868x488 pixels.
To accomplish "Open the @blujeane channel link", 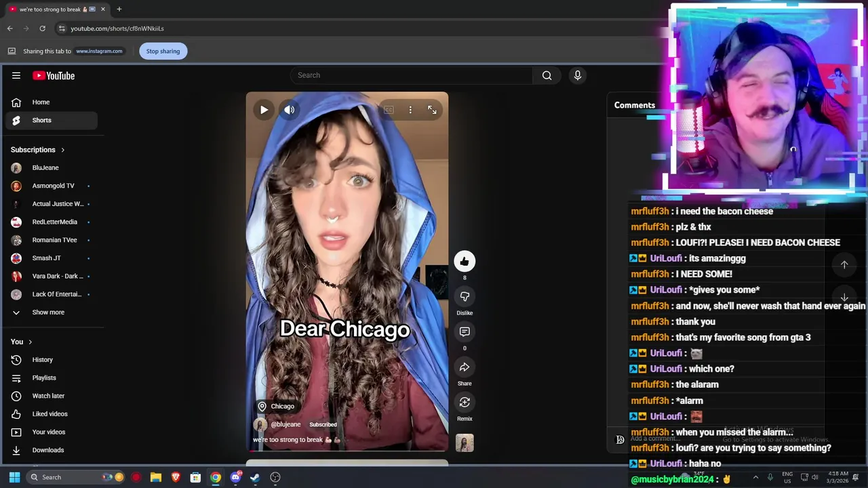I will point(285,424).
